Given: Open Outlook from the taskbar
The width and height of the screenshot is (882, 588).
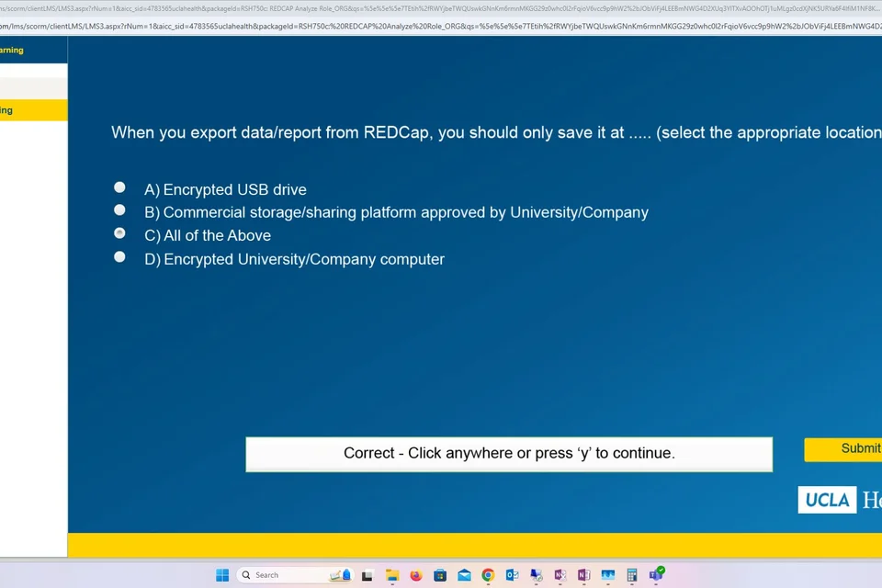Looking at the screenshot, I should (x=512, y=575).
